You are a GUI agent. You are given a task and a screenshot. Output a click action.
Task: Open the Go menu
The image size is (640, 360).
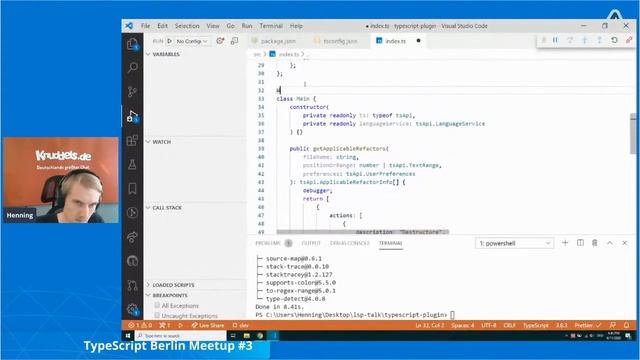click(231, 26)
